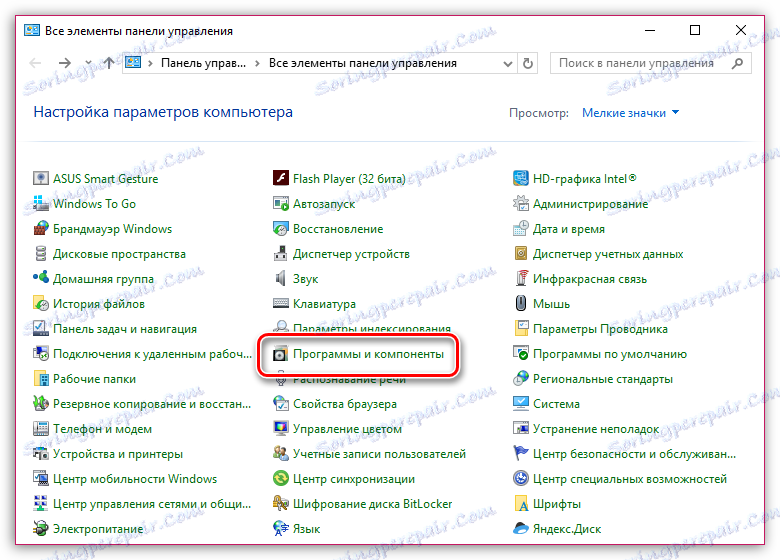The width and height of the screenshot is (780, 560).
Task: Open the Администрирование gear icon
Action: point(521,203)
